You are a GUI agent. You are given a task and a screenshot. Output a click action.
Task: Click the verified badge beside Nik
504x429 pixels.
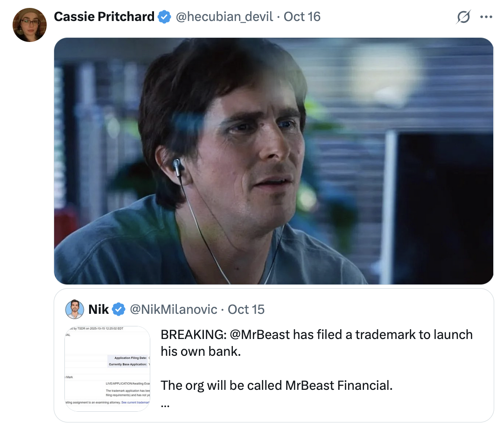119,309
